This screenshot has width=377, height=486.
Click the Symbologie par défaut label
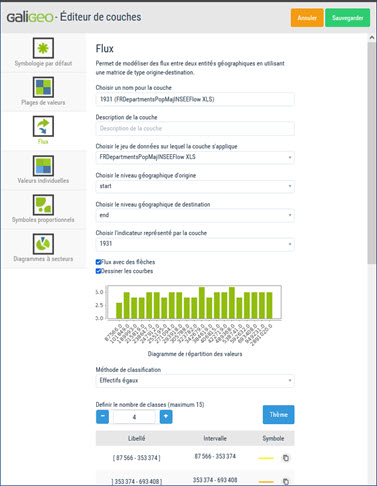pos(43,63)
